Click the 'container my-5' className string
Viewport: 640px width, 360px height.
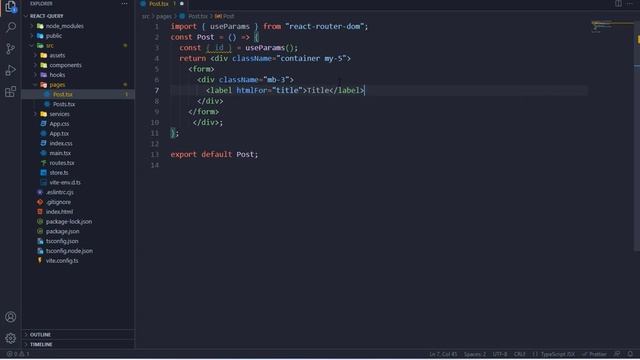pyautogui.click(x=311, y=58)
